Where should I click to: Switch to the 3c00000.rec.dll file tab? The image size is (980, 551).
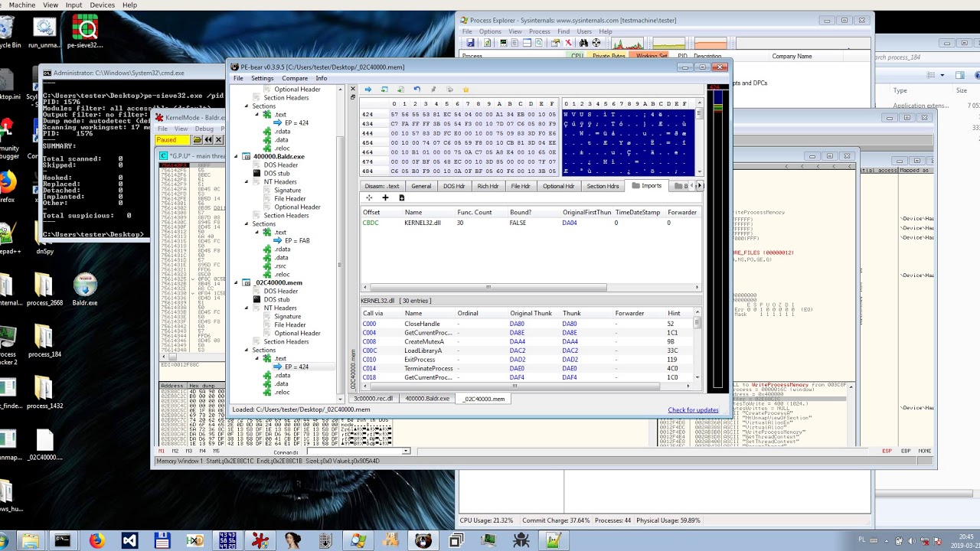pyautogui.click(x=373, y=399)
